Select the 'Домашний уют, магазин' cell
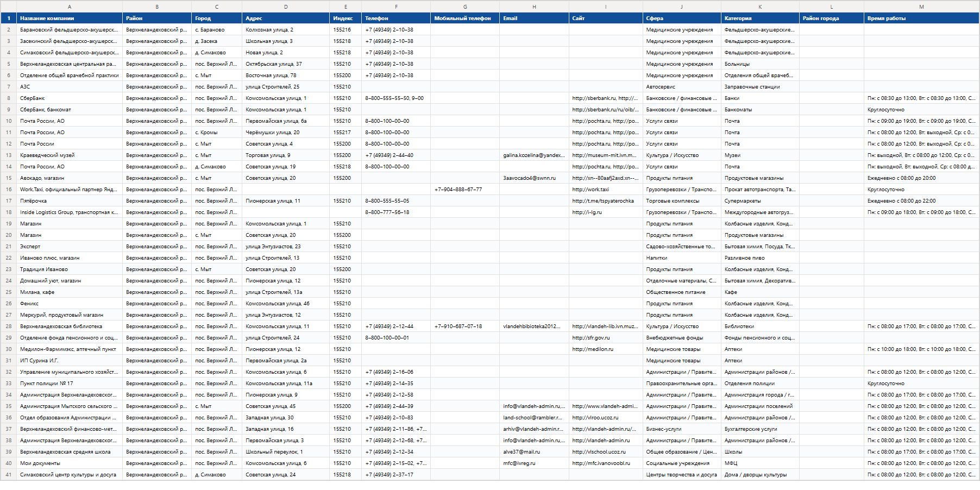 pyautogui.click(x=70, y=280)
